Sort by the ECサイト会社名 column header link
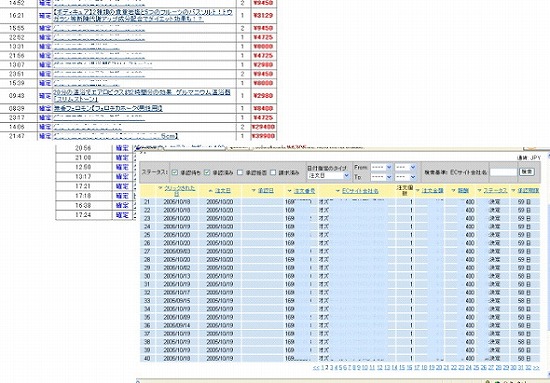 pyautogui.click(x=360, y=191)
